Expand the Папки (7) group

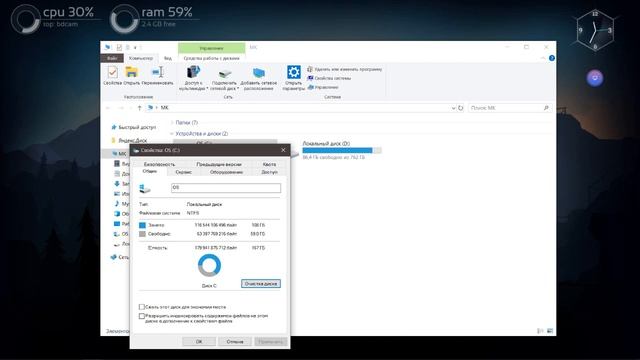[x=172, y=122]
